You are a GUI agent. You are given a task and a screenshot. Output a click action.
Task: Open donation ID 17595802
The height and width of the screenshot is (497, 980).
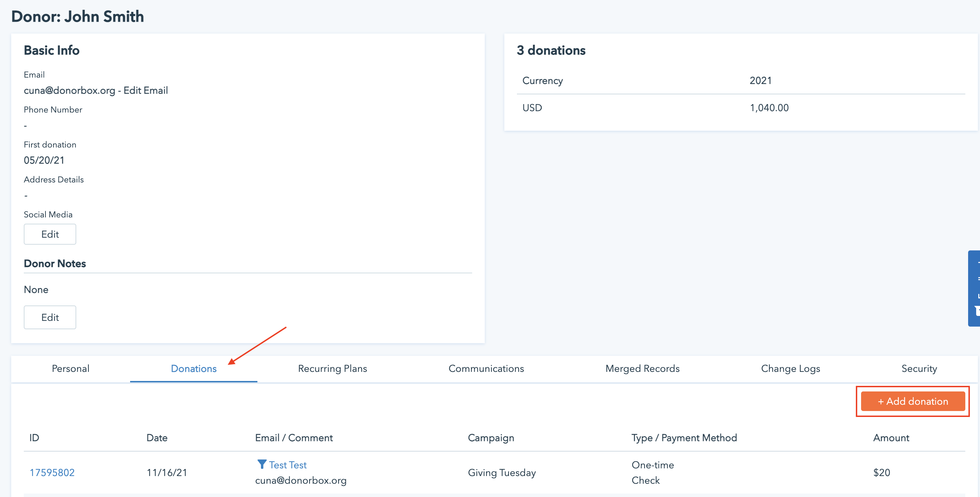pyautogui.click(x=52, y=472)
